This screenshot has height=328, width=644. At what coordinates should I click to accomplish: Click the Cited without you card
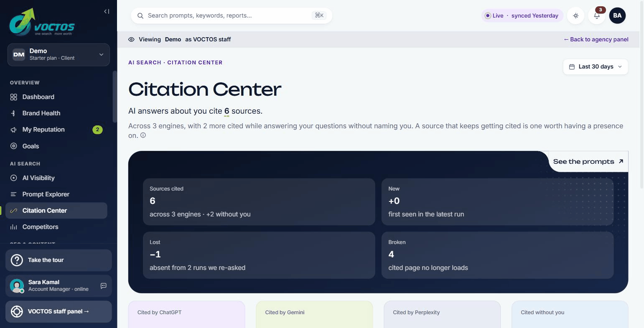[570, 314]
